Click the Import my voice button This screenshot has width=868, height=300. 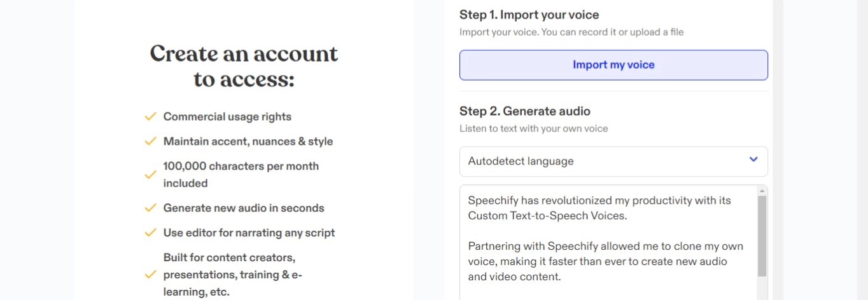click(x=613, y=65)
